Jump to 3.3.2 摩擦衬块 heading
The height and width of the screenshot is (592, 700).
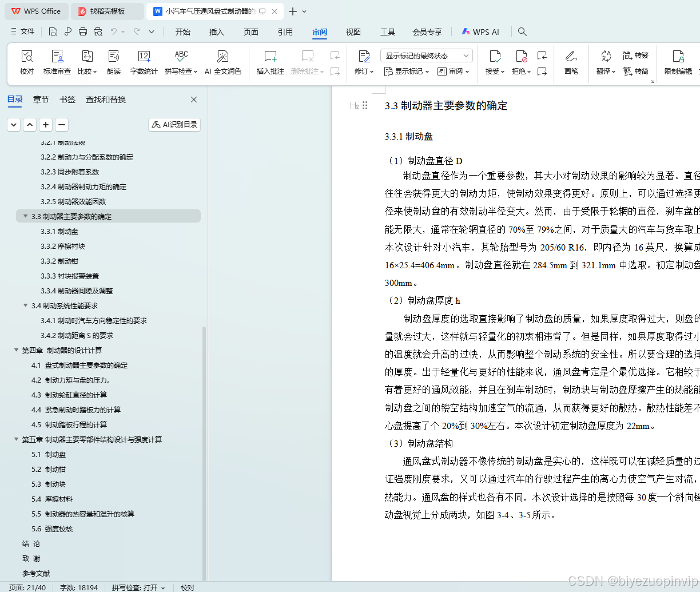[x=63, y=246]
